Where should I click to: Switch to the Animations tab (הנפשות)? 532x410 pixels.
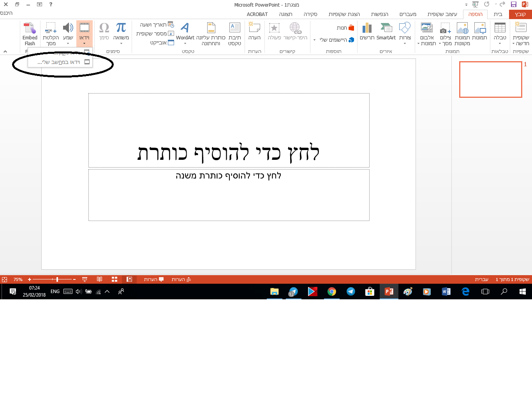tap(380, 14)
